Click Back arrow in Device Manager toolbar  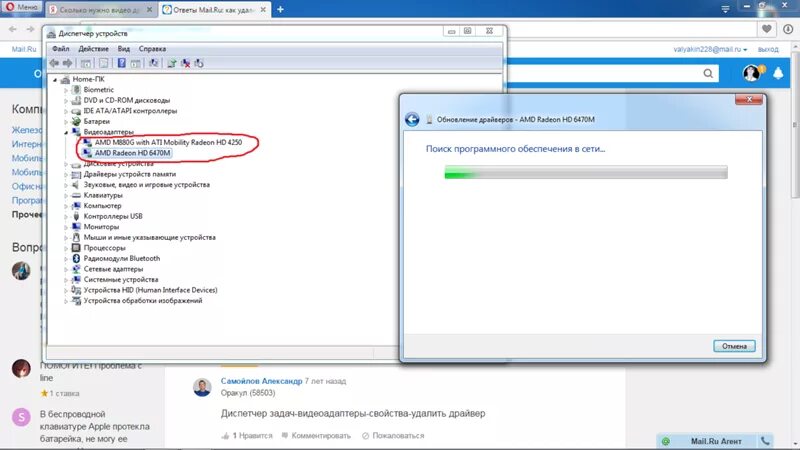(54, 63)
